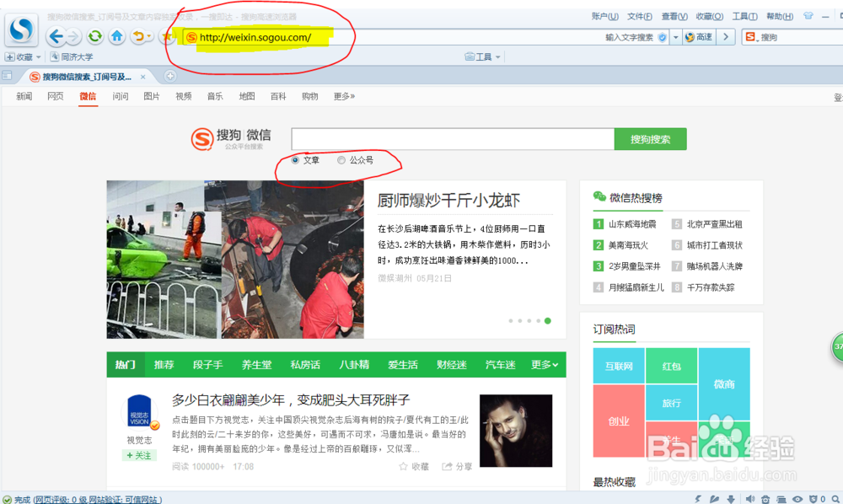Click the 高速 high-speed mode button
This screenshot has height=504, width=843.
point(699,37)
